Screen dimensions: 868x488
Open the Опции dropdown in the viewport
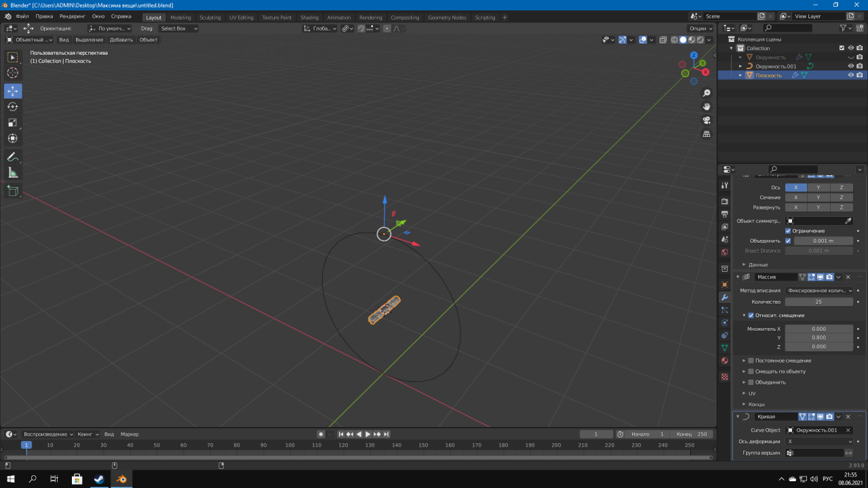point(701,28)
